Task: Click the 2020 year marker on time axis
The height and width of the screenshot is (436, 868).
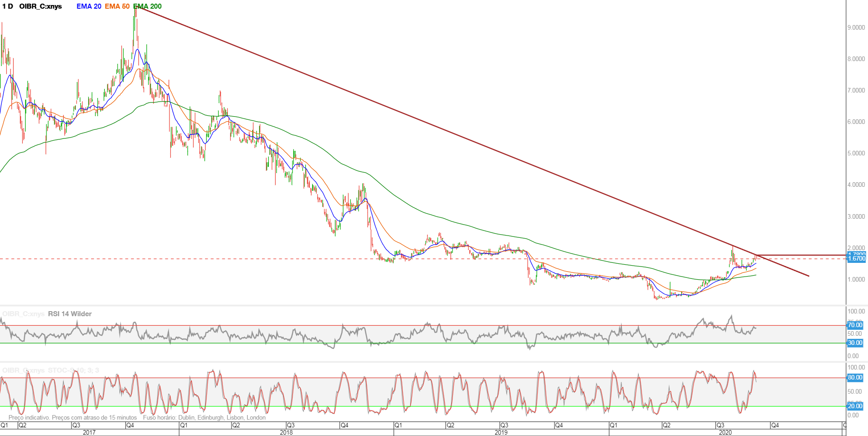Action: (x=725, y=432)
